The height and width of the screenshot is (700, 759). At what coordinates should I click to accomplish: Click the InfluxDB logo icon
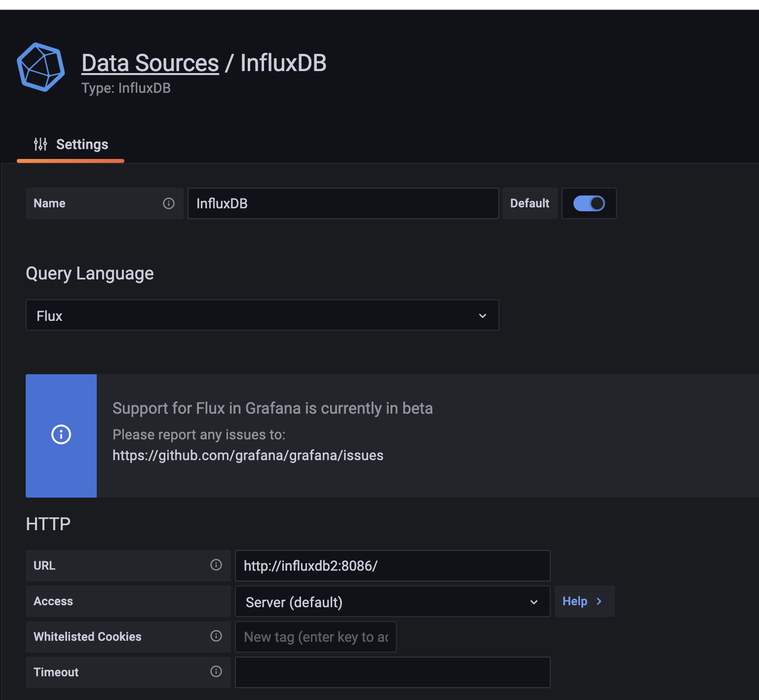coord(41,67)
